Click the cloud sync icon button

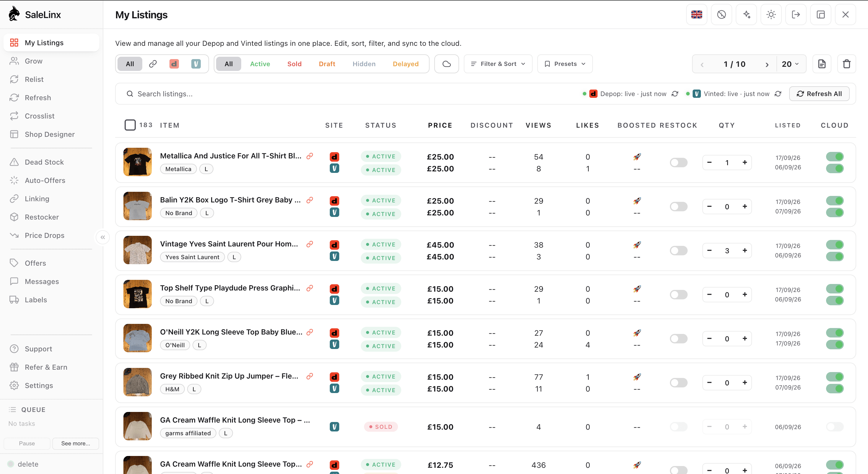(x=446, y=64)
